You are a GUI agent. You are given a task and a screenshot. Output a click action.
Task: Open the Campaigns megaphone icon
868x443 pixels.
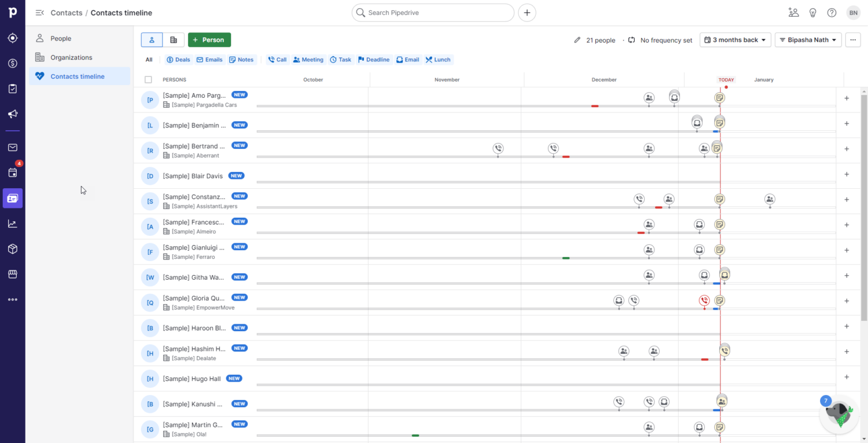click(x=12, y=114)
